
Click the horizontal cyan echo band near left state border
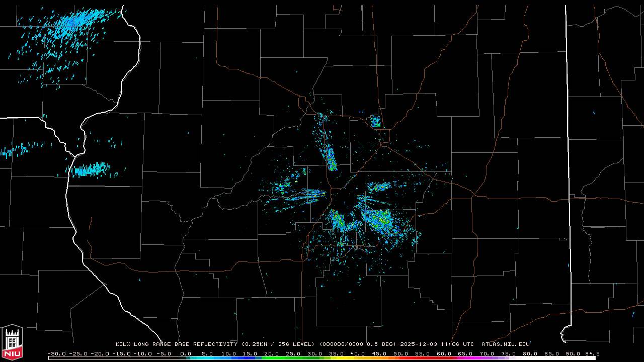(x=91, y=169)
